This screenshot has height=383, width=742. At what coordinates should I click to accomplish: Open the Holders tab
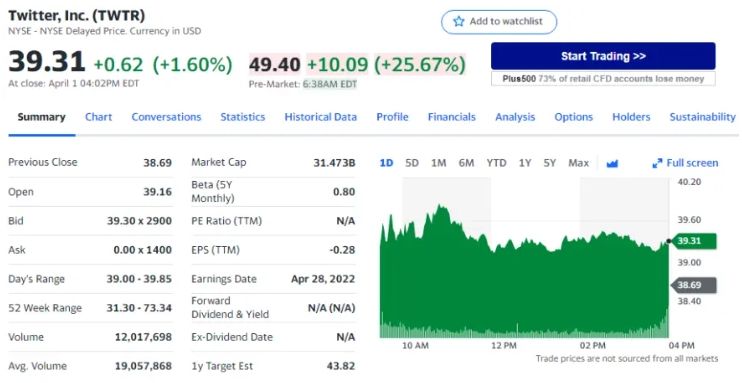click(631, 117)
